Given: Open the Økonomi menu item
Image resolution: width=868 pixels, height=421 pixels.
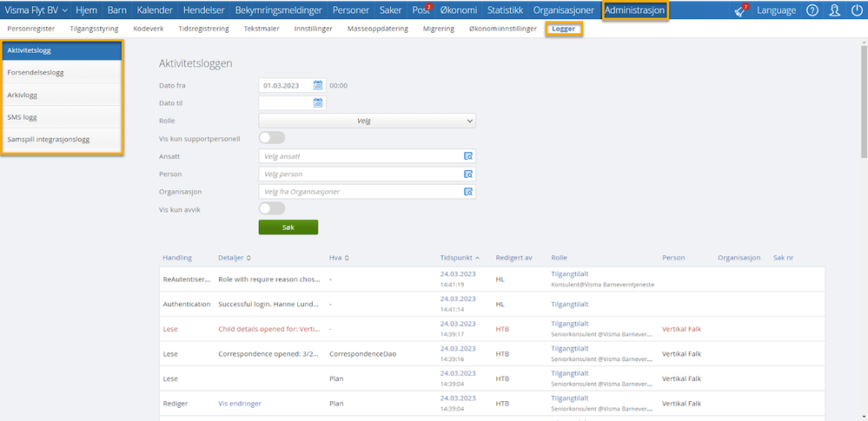Looking at the screenshot, I should [x=459, y=10].
